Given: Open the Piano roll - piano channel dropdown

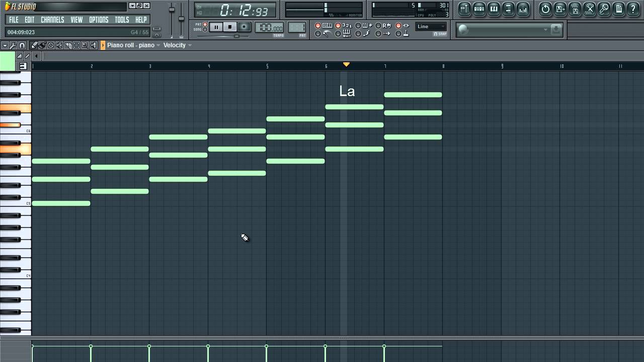Looking at the screenshot, I should pyautogui.click(x=133, y=45).
